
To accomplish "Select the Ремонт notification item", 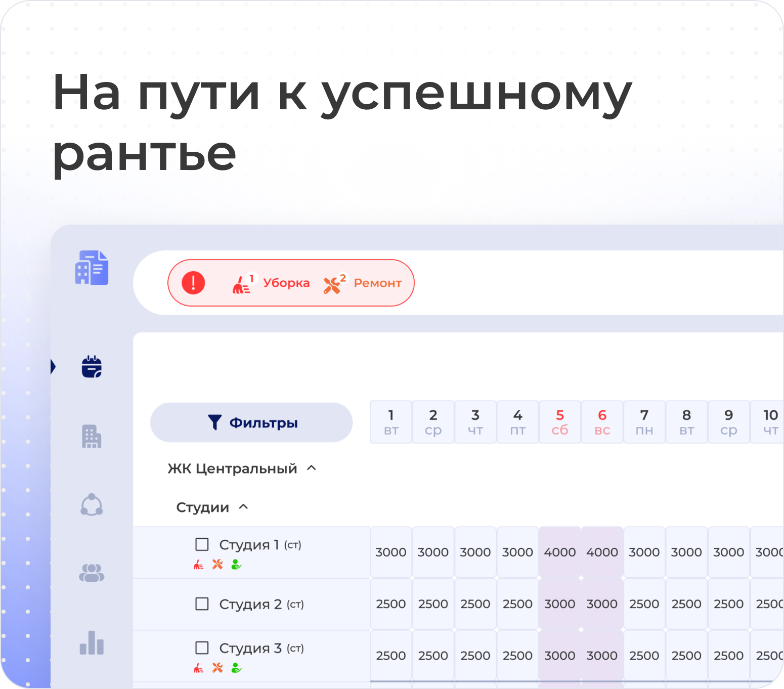I will point(363,283).
